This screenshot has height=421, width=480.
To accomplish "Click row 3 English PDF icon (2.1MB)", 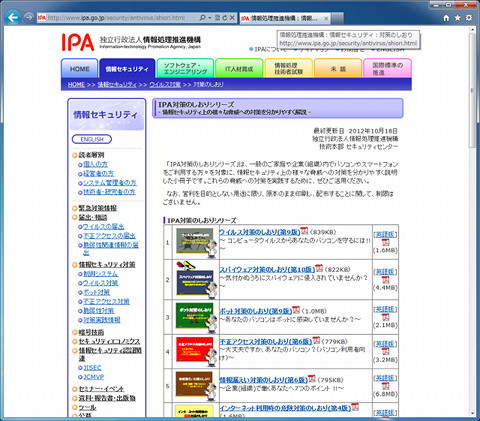I will [x=385, y=317].
